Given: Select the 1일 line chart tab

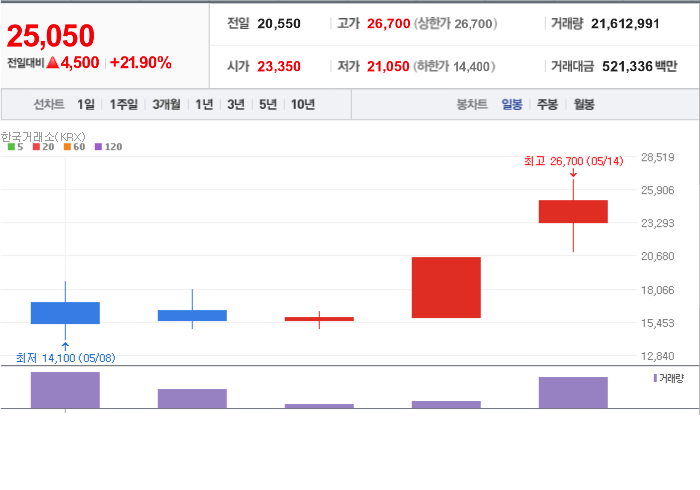Looking at the screenshot, I should 86,105.
